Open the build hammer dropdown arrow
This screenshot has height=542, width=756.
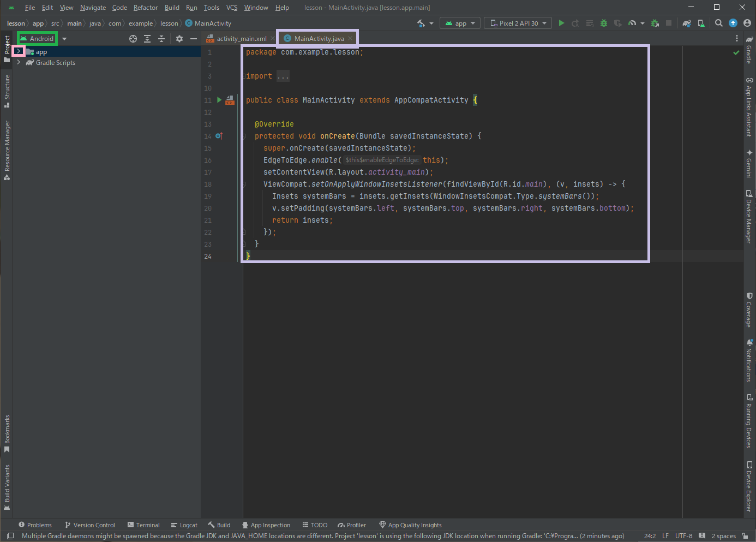click(431, 23)
